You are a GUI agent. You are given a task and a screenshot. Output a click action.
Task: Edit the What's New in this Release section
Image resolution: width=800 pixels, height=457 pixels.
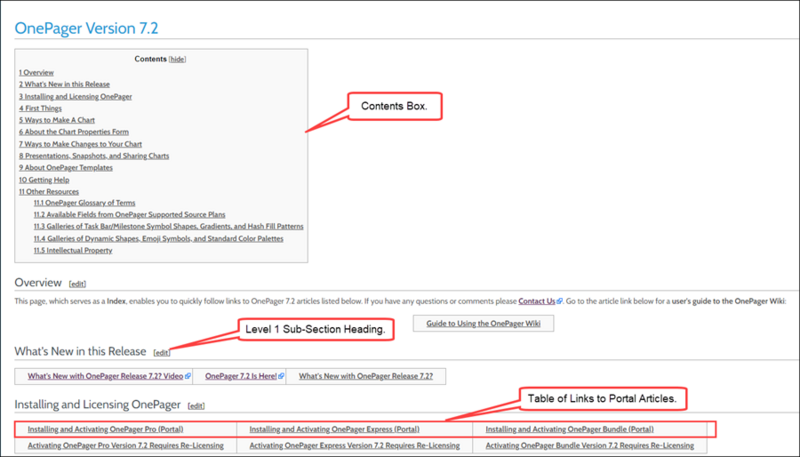coord(162,352)
